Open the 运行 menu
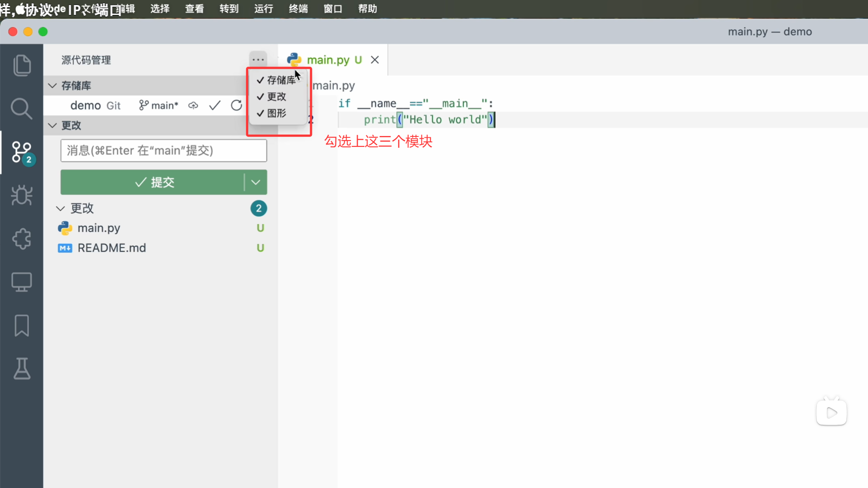The image size is (868, 488). [264, 9]
